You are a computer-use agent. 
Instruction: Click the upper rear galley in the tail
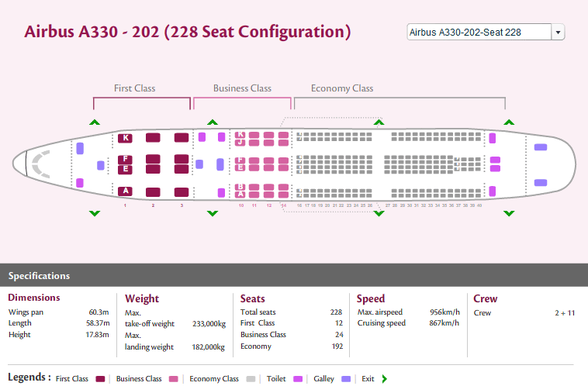[541, 147]
